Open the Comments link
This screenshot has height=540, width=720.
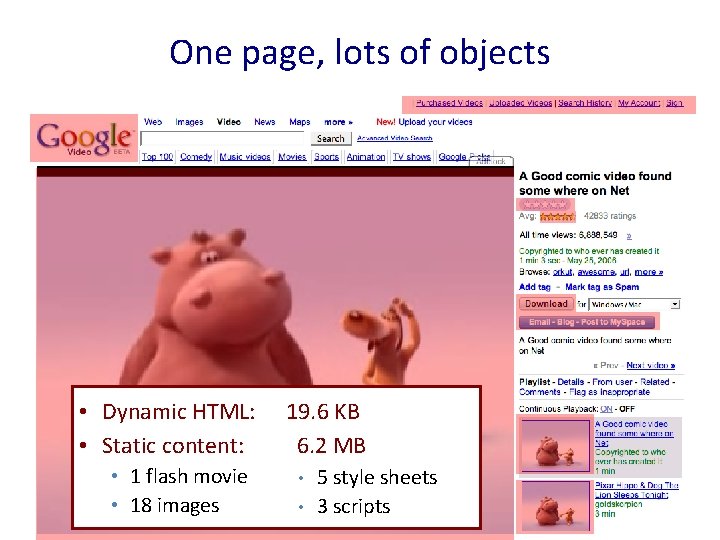(540, 392)
